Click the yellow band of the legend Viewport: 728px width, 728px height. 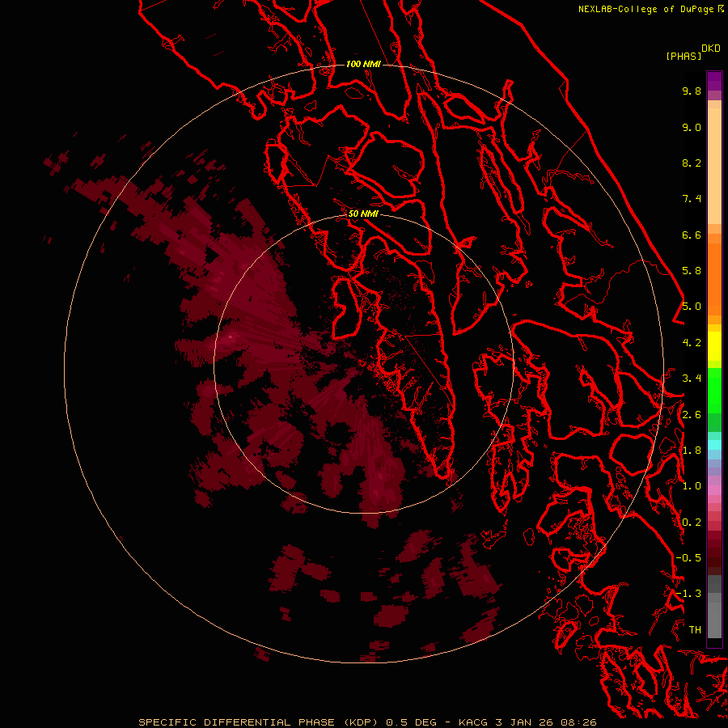[714, 346]
